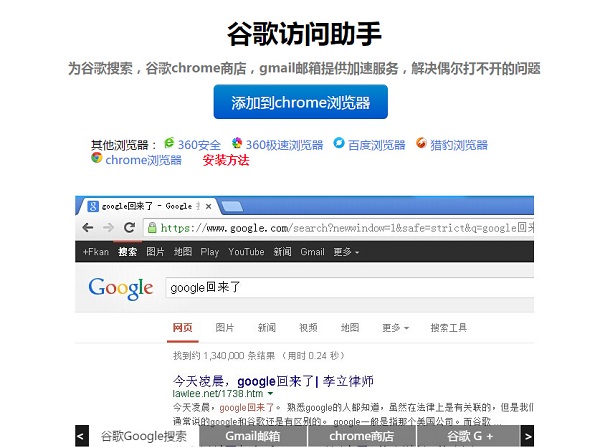The height and width of the screenshot is (448, 600).
Task: Select the 图片 results tab
Action: click(225, 328)
